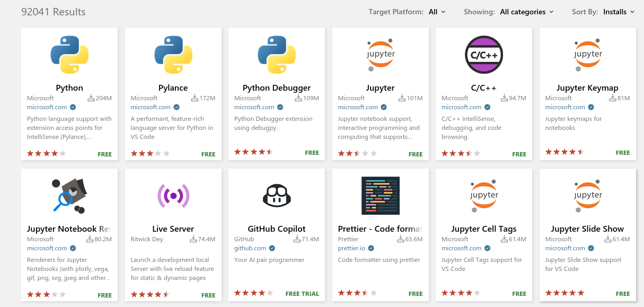644x307 pixels.
Task: Open the Pylance extension title
Action: (x=173, y=88)
